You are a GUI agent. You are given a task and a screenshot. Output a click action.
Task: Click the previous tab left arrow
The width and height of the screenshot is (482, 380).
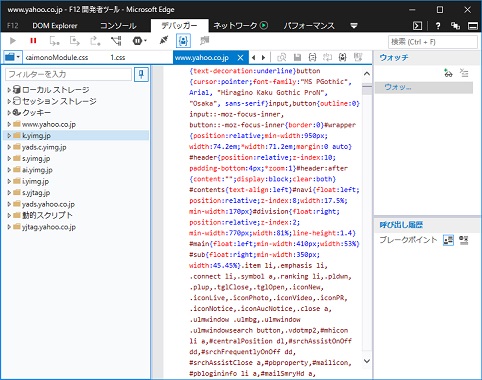pyautogui.click(x=254, y=58)
